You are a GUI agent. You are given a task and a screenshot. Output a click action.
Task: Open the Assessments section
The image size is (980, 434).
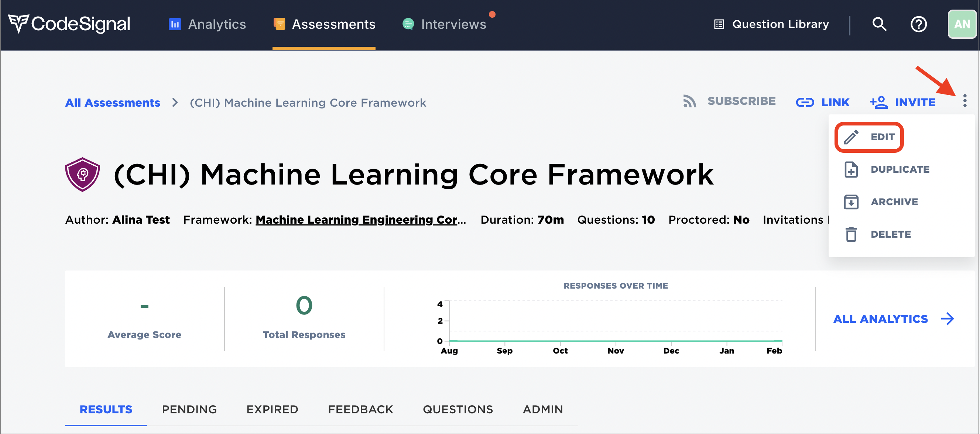(324, 24)
